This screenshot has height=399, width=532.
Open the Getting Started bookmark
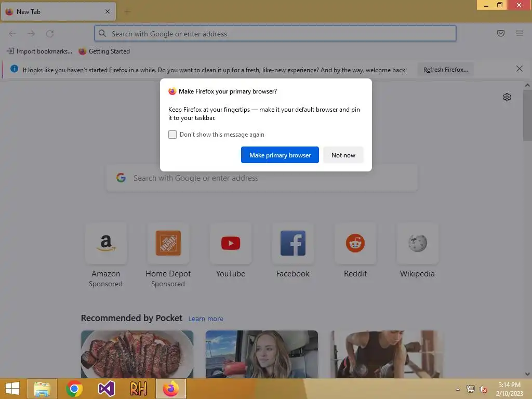[x=104, y=51]
